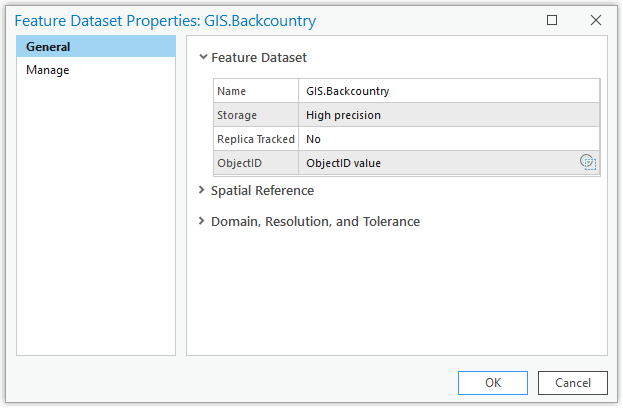
Task: Collapse the Feature Dataset section chevron
Action: pyautogui.click(x=203, y=58)
